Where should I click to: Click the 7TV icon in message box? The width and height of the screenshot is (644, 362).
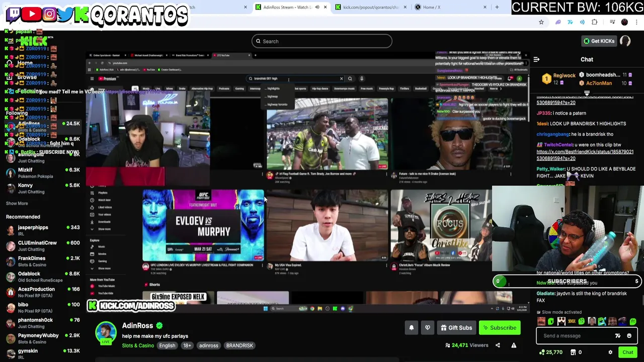pos(618,336)
